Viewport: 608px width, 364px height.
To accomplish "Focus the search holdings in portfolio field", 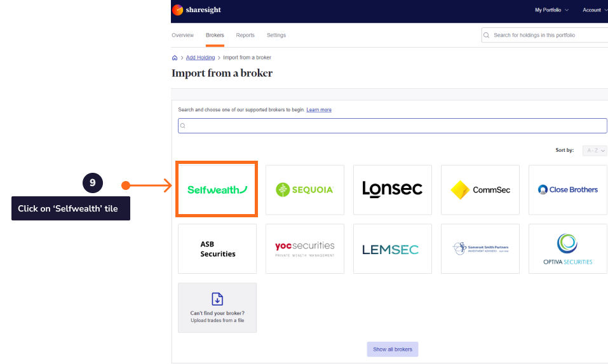I will 545,35.
